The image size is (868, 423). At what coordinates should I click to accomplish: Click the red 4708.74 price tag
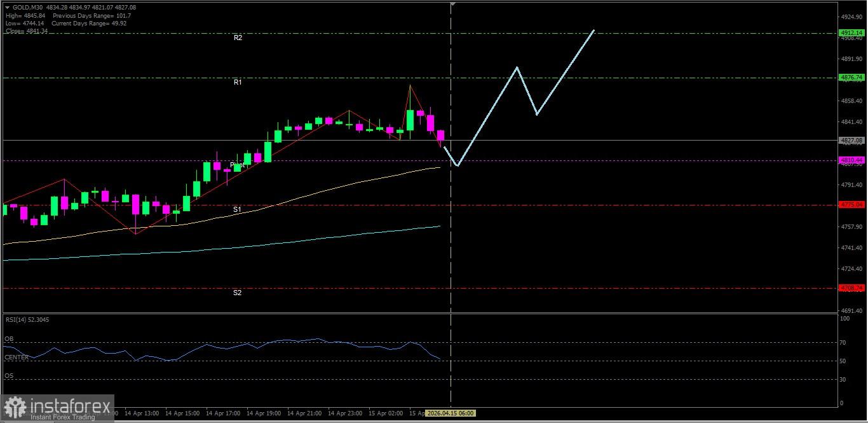pyautogui.click(x=851, y=288)
